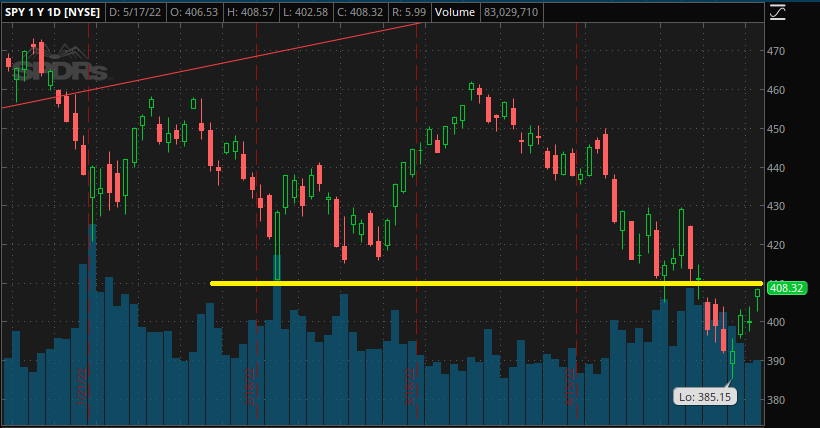Click the 400 price axis label
Viewport: 820px width, 428px height.
[776, 322]
